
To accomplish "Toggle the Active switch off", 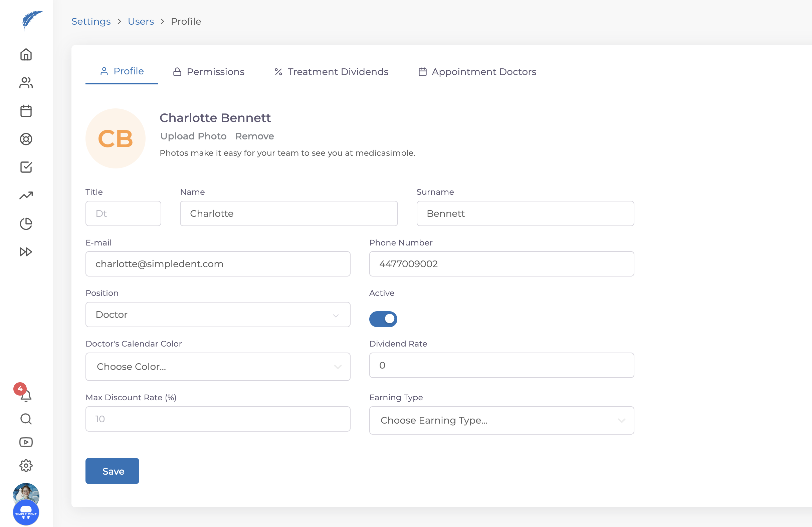I will (383, 319).
